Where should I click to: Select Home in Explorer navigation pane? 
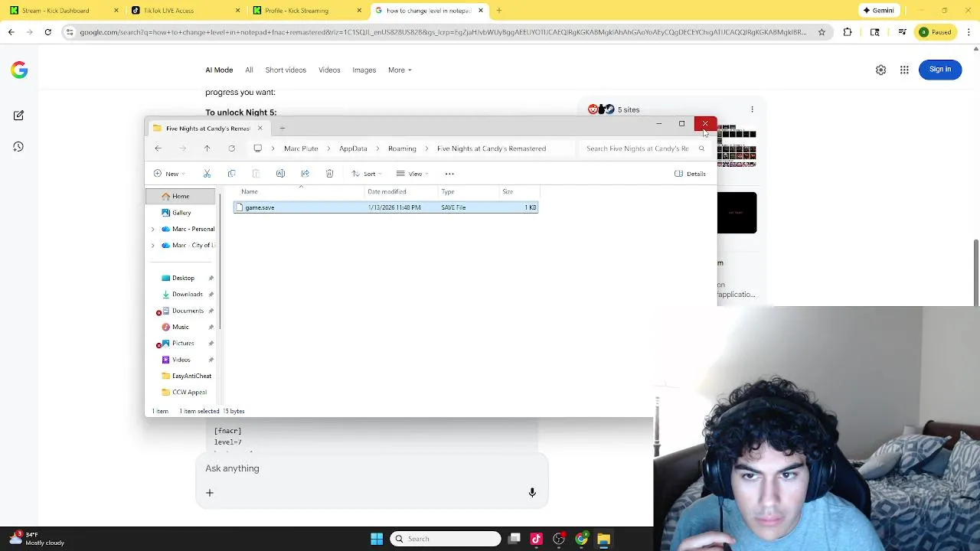tap(181, 196)
